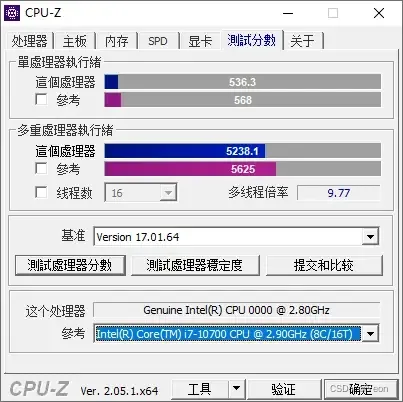Open the 内存 tab
Viewport: 403px width, 402px height.
117,41
